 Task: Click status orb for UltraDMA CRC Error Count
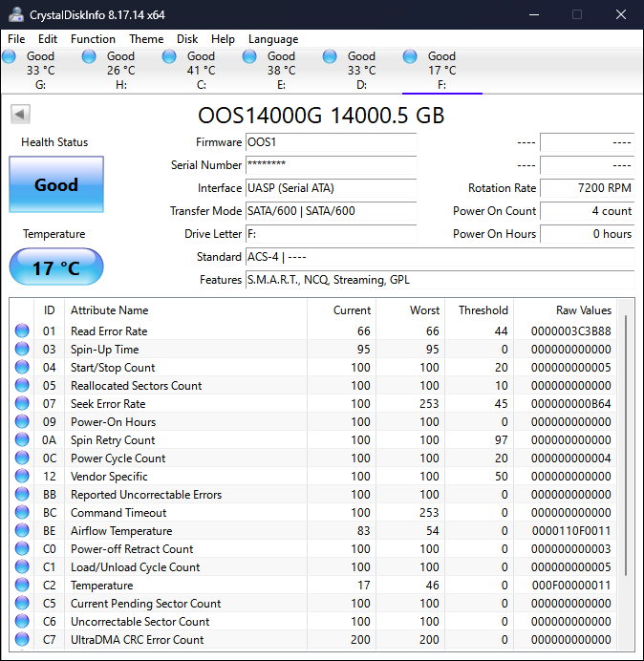22,639
